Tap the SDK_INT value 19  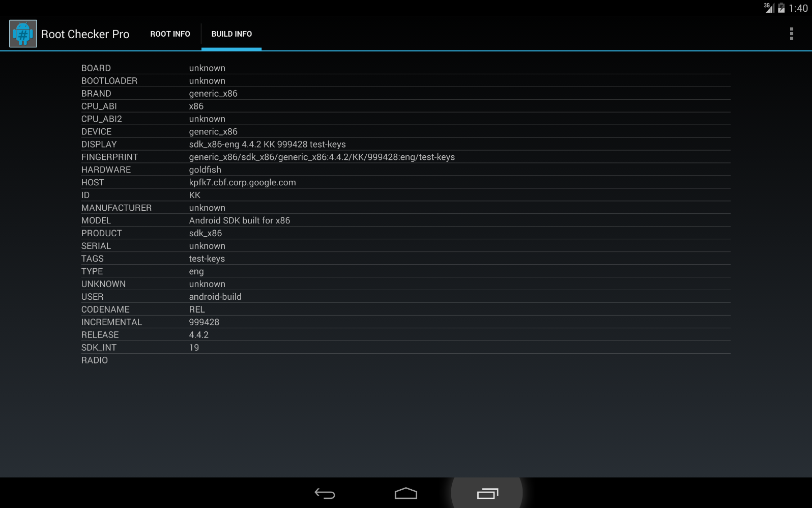click(x=194, y=348)
